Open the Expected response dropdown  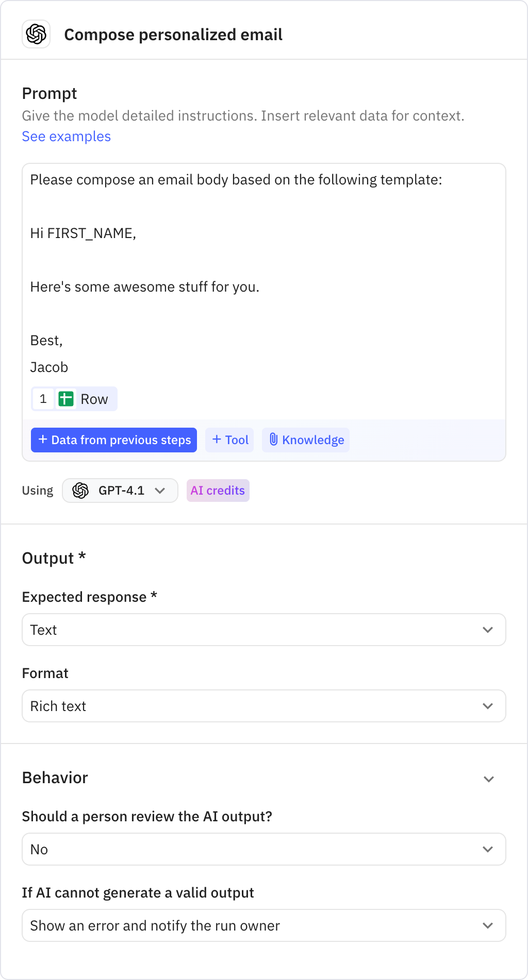(x=264, y=630)
